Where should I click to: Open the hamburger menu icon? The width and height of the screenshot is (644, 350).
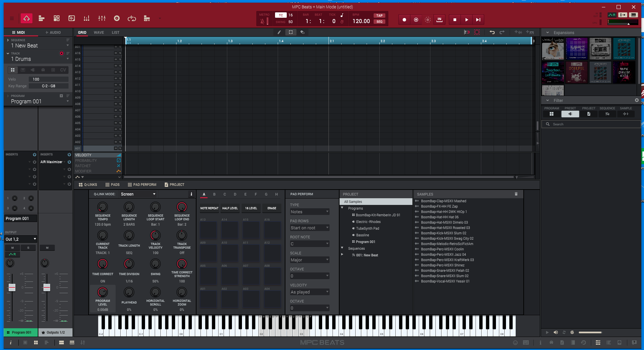click(12, 19)
